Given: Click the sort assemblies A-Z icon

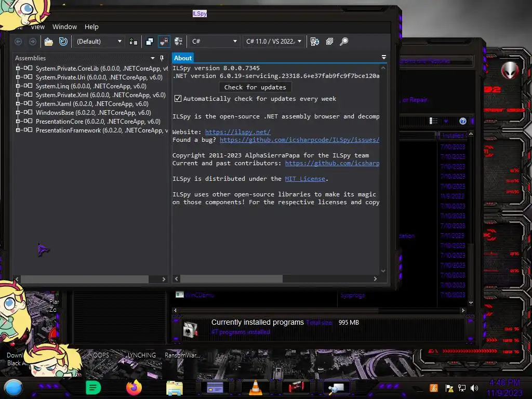Looking at the screenshot, I should [314, 42].
